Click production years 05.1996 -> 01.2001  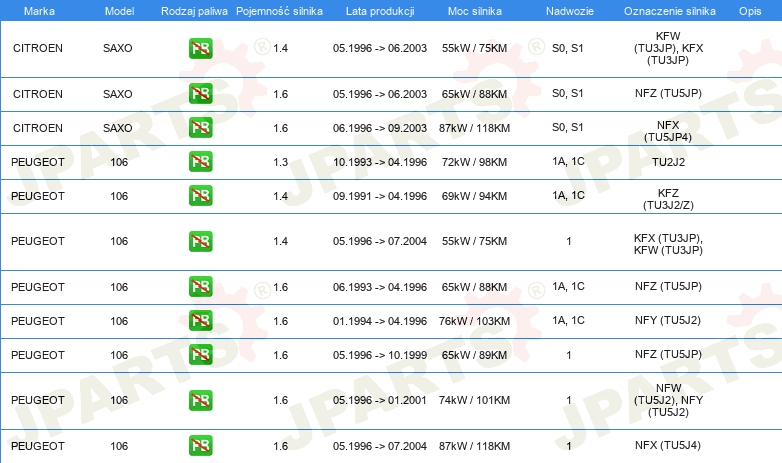[380, 400]
